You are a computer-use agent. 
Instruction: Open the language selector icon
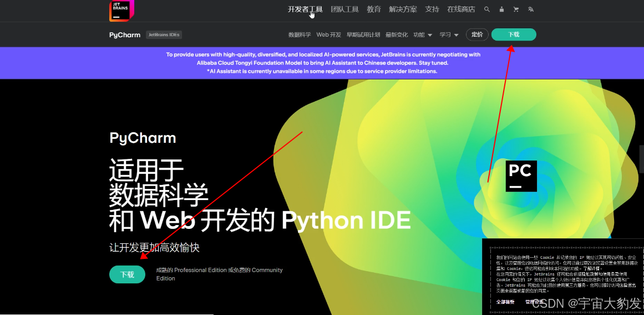click(x=531, y=9)
